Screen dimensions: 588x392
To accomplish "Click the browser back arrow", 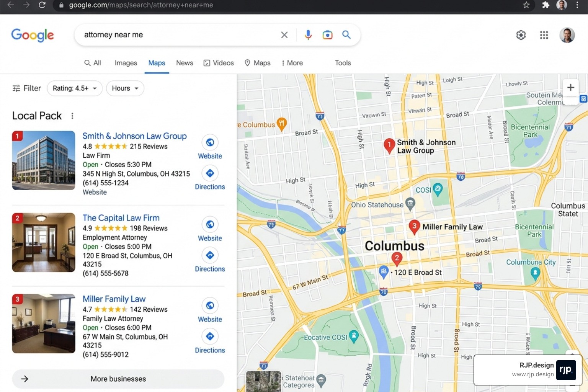I will pos(11,5).
